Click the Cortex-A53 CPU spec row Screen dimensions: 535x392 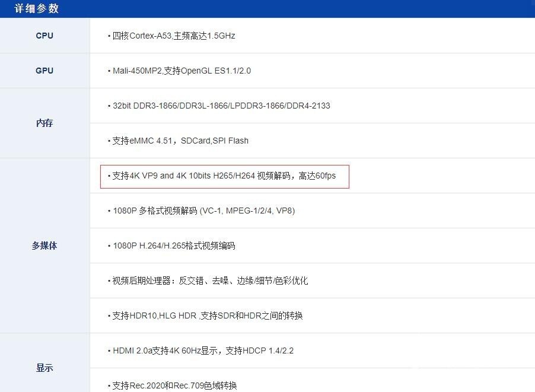(x=172, y=36)
